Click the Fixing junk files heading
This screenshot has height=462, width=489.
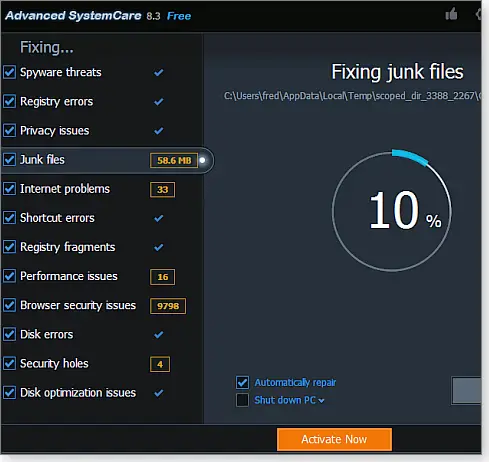(x=397, y=72)
